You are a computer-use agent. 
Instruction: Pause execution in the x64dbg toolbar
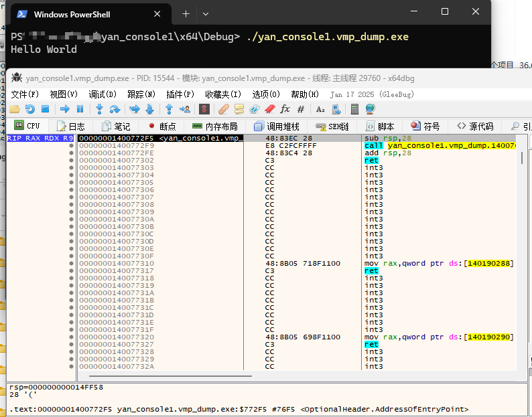tap(80, 109)
